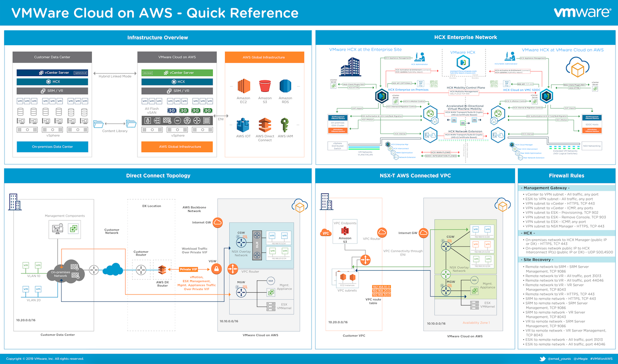Click the rule 'ESXi to VPN subnet - All traffic, any port'
The width and height of the screenshot is (618, 364).
[559, 199]
